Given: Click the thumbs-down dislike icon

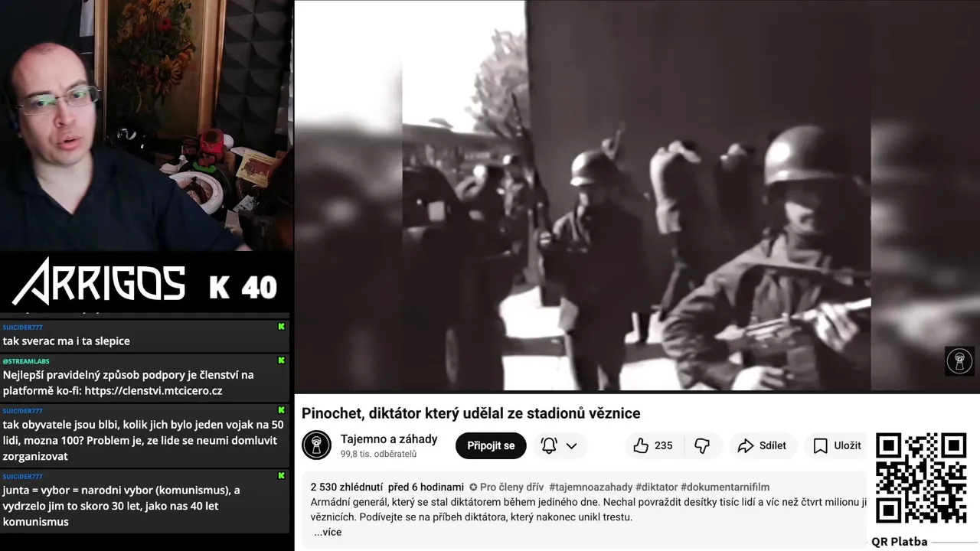Looking at the screenshot, I should (701, 445).
